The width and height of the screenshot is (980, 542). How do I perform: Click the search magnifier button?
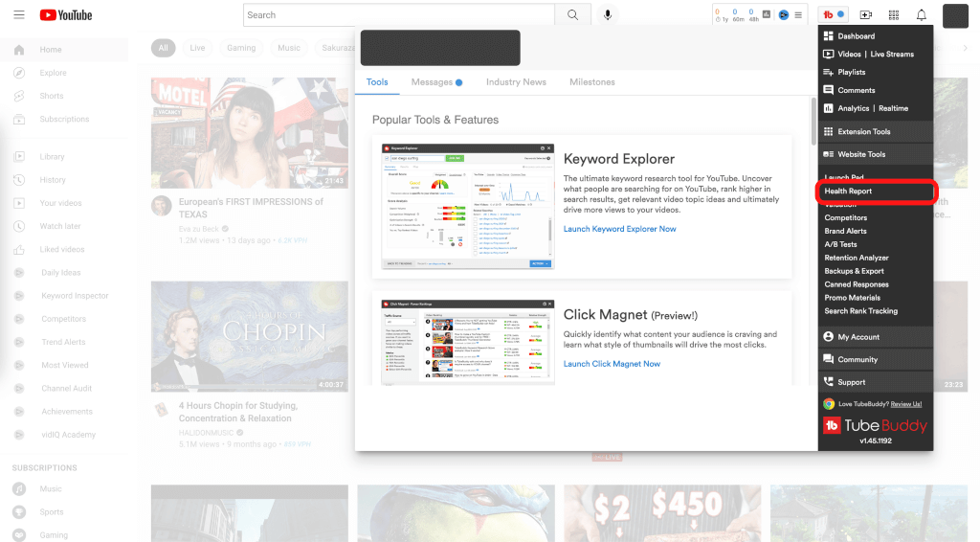point(572,15)
